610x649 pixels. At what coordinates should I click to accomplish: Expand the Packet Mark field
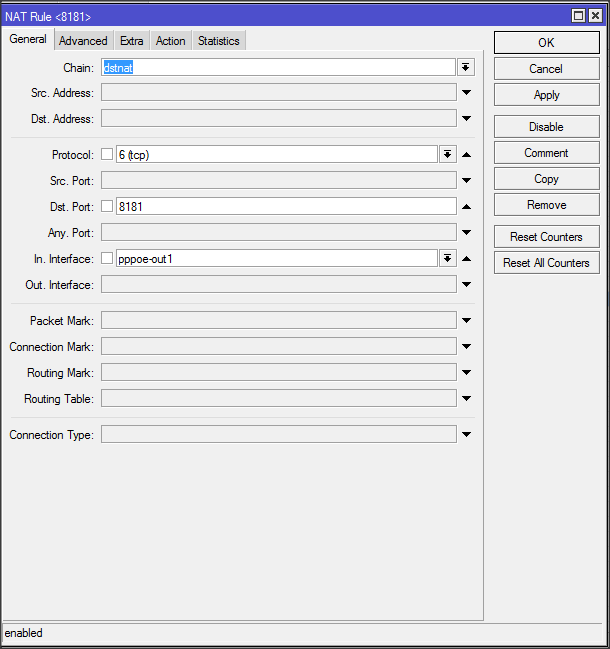tap(466, 321)
